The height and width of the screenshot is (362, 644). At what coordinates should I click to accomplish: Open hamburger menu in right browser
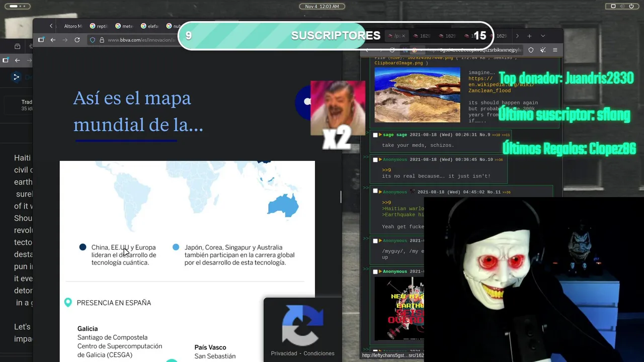pyautogui.click(x=555, y=50)
